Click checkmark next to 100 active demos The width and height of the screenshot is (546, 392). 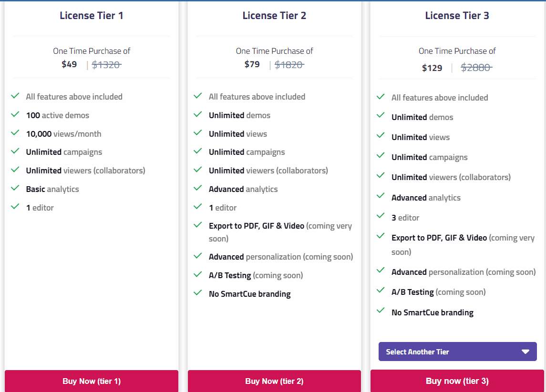tap(15, 115)
